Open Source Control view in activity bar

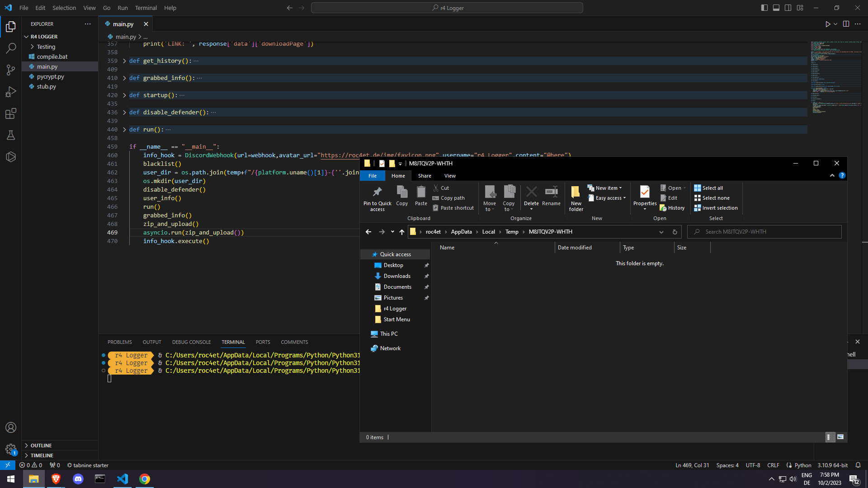11,70
